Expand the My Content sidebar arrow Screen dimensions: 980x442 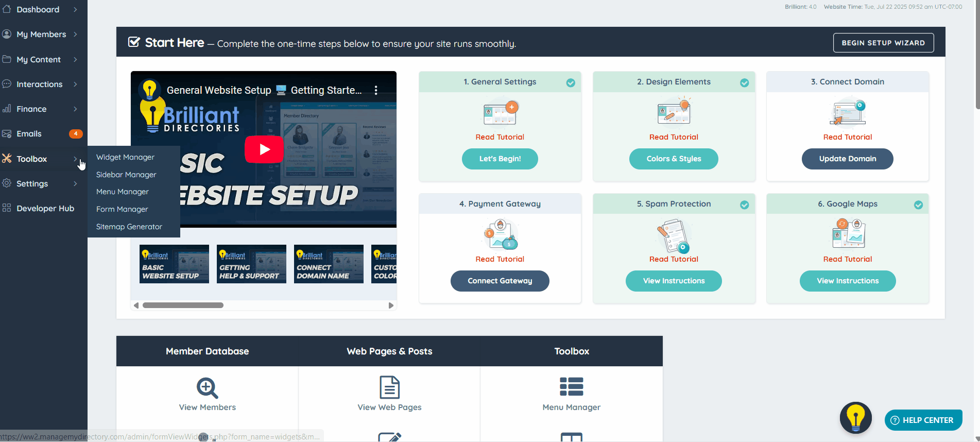[x=75, y=59]
